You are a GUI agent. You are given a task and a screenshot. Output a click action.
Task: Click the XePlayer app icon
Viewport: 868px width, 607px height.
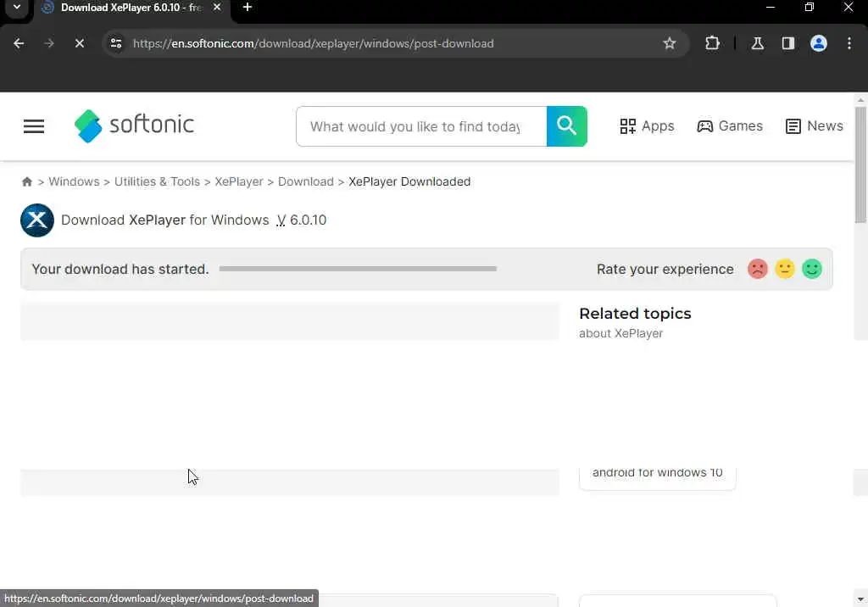click(x=37, y=220)
